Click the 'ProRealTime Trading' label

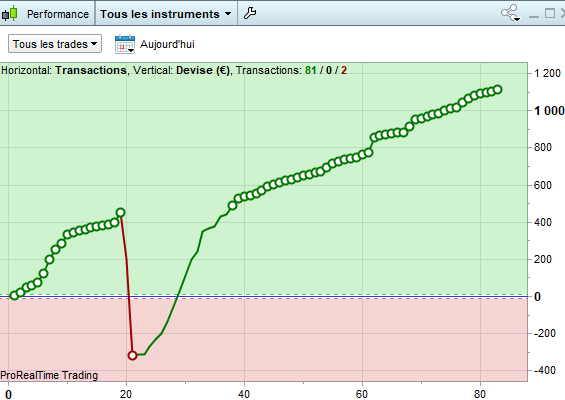pos(49,375)
